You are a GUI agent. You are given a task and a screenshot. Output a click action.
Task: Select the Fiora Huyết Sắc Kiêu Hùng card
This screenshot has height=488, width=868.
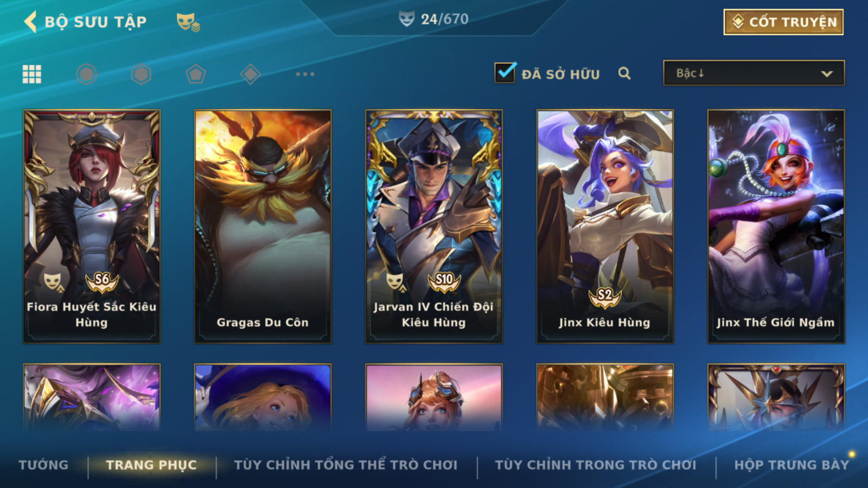point(92,227)
